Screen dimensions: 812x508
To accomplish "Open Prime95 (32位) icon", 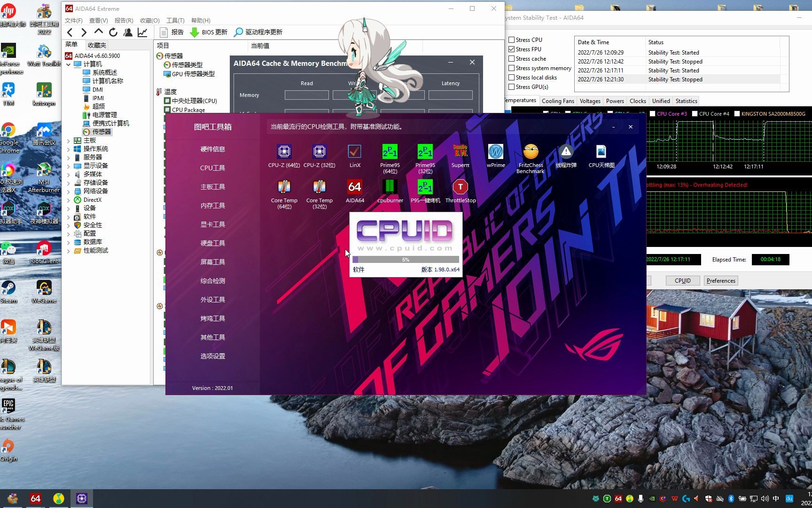I will 425,159.
